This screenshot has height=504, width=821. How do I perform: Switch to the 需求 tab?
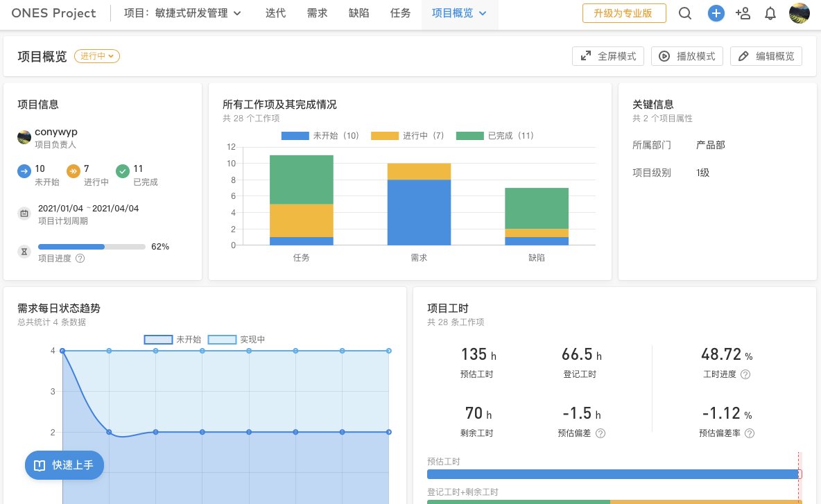pos(317,12)
